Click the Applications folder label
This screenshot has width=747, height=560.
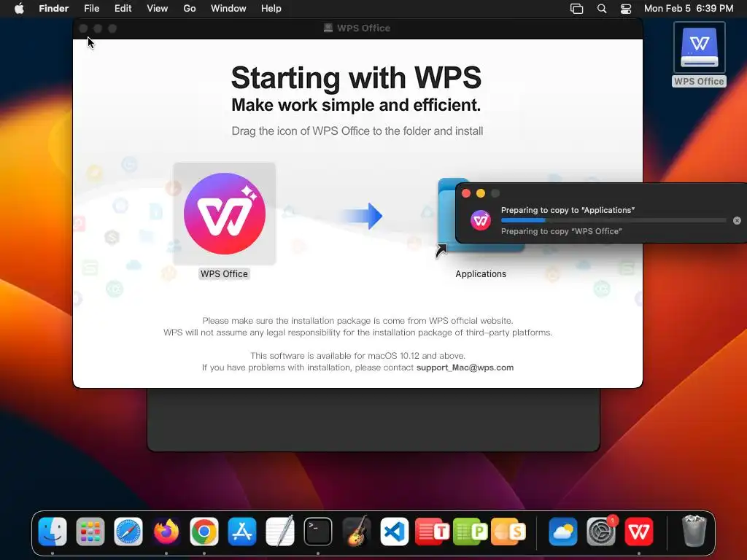tap(481, 274)
